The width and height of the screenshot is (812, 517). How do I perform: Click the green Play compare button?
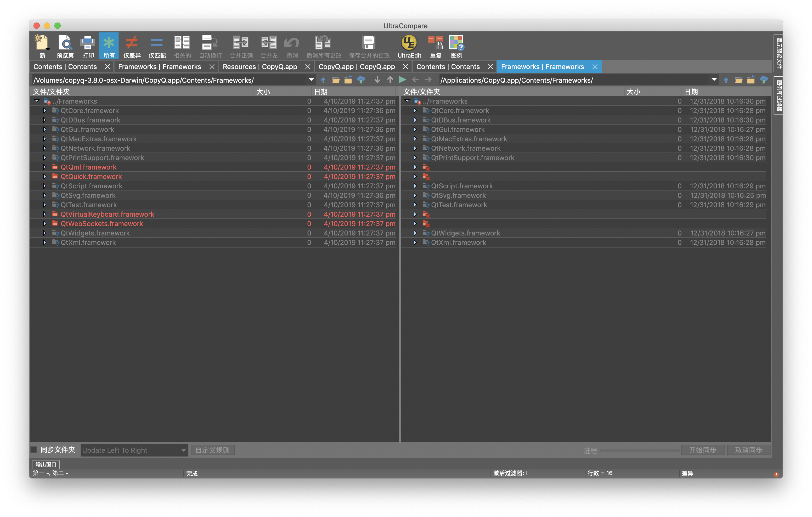tap(402, 80)
